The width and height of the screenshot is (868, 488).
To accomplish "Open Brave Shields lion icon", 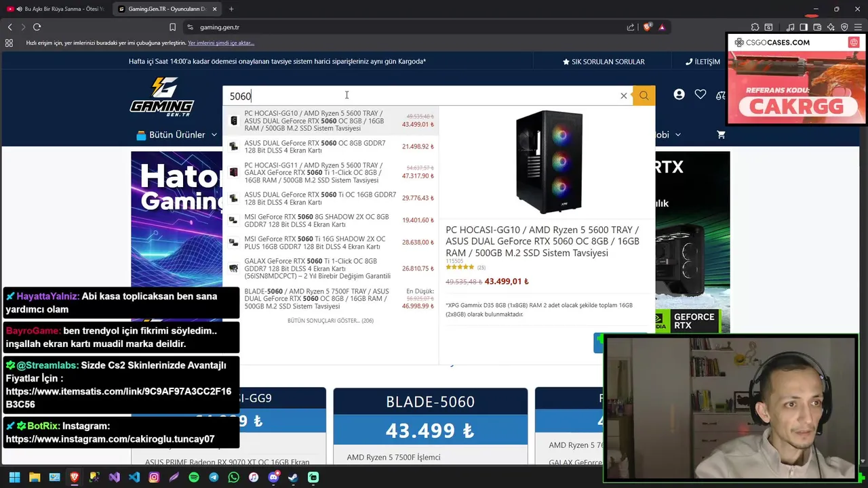I will 648,27.
